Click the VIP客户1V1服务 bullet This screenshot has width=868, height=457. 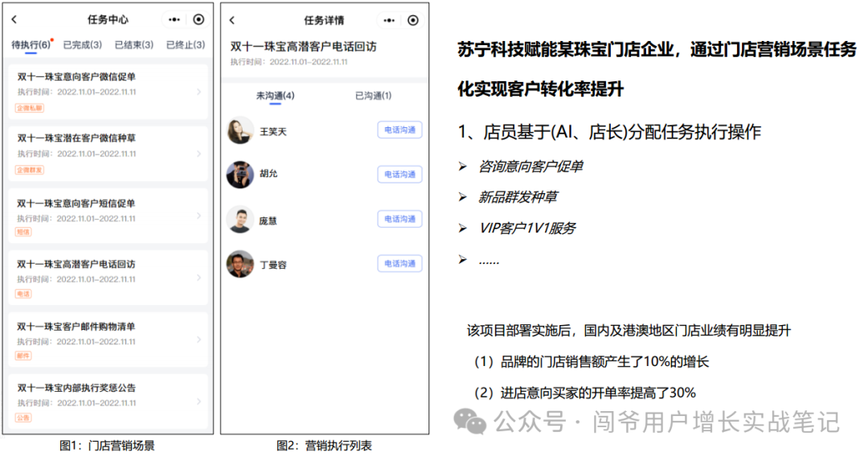tap(527, 228)
